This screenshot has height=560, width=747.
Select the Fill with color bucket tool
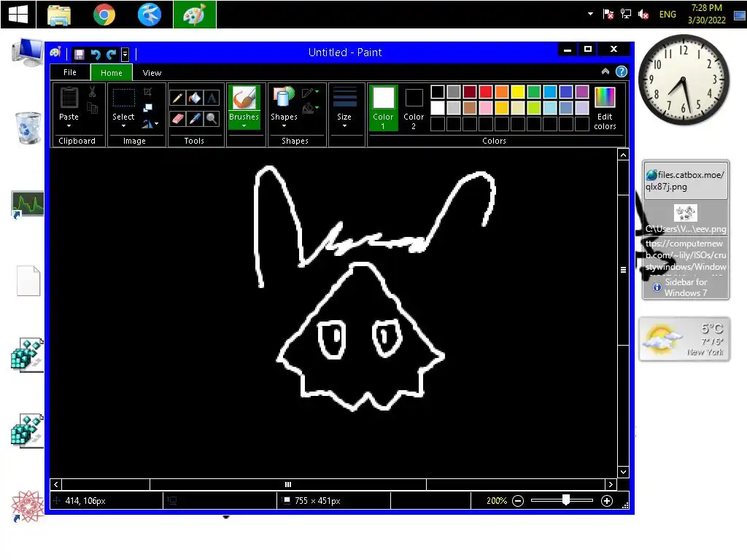194,98
